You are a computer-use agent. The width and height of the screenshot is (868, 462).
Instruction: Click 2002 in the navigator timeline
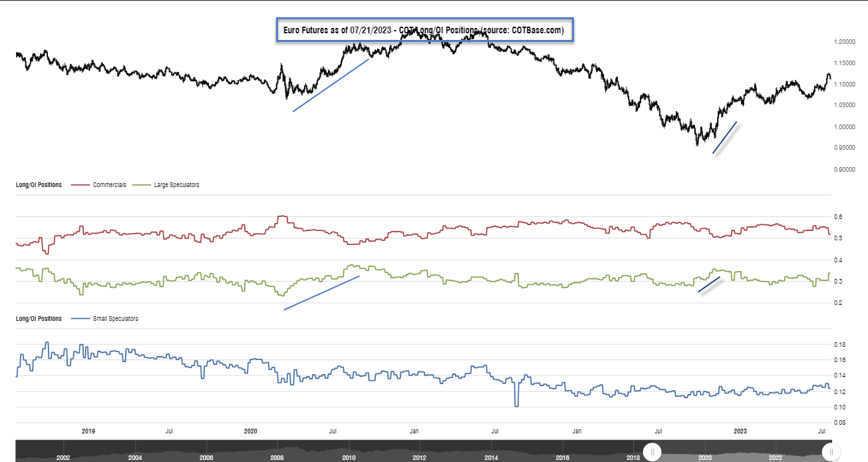click(x=64, y=458)
